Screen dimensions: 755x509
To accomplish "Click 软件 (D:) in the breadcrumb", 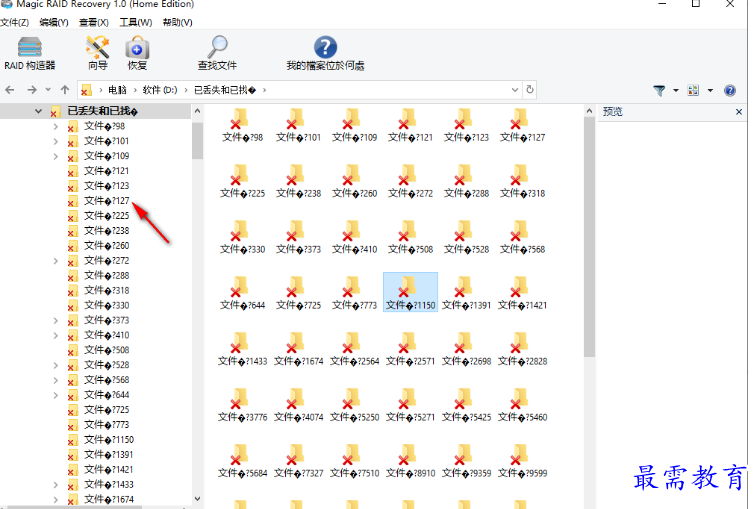I will click(x=160, y=90).
